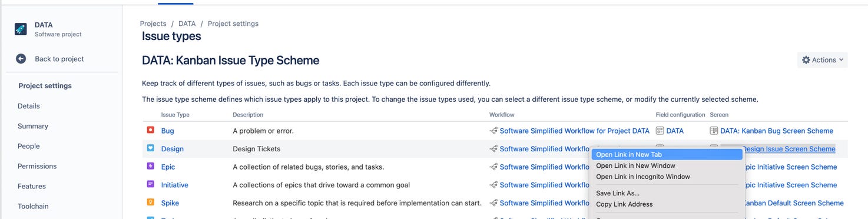Select Save Link As… from the context menu
868x219 pixels.
(667, 193)
